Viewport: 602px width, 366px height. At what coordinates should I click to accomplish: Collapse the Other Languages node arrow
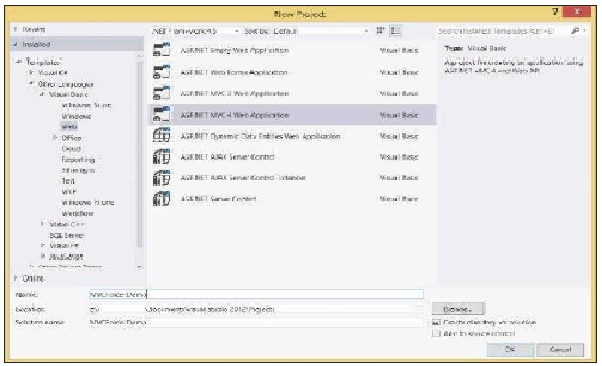[31, 84]
